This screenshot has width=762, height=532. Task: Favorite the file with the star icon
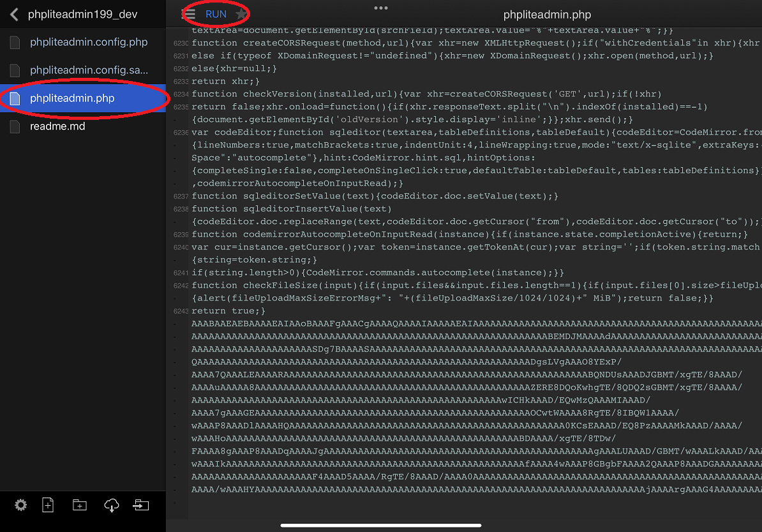click(241, 14)
